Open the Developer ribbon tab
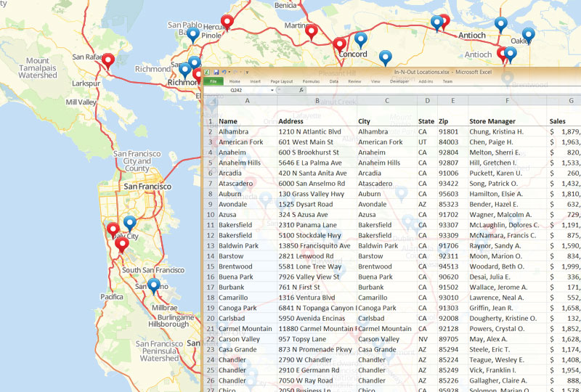581x392 pixels. click(x=399, y=81)
